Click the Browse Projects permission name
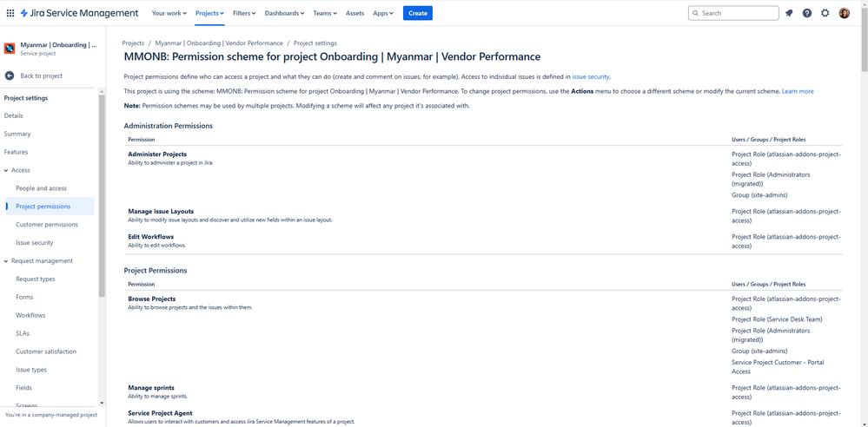868x427 pixels. pyautogui.click(x=152, y=299)
